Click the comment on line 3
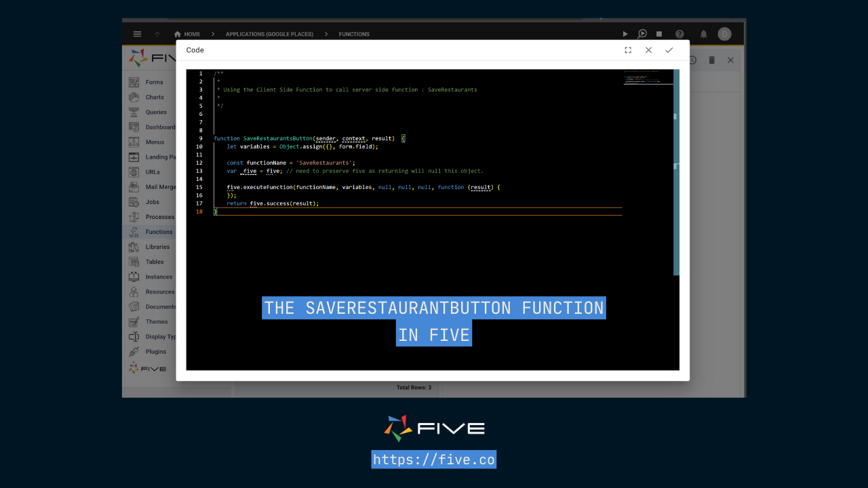868x488 pixels. tap(347, 89)
